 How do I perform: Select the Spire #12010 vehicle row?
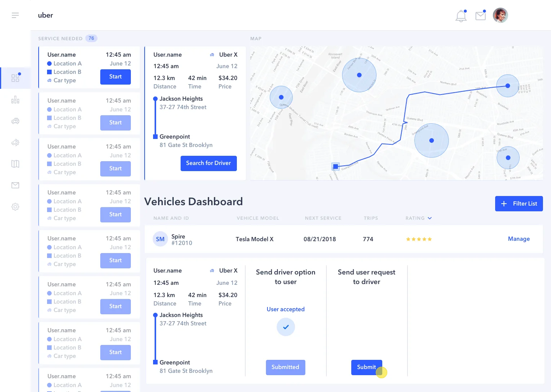[x=344, y=239]
